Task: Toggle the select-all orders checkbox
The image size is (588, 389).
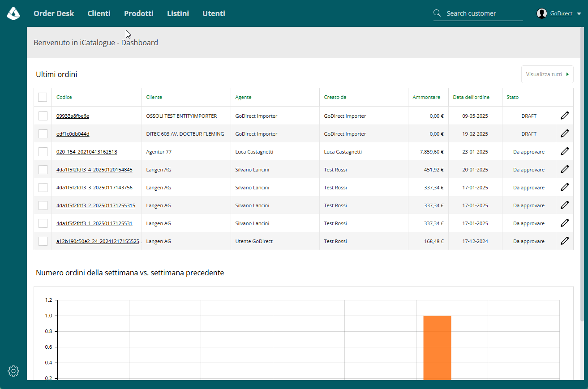Action: click(x=43, y=97)
